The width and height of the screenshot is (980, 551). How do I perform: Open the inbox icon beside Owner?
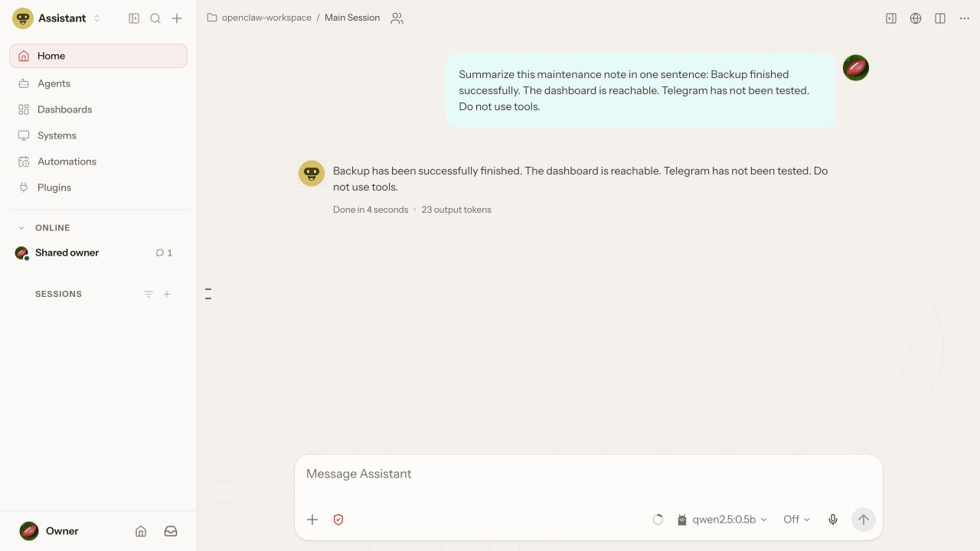tap(171, 531)
